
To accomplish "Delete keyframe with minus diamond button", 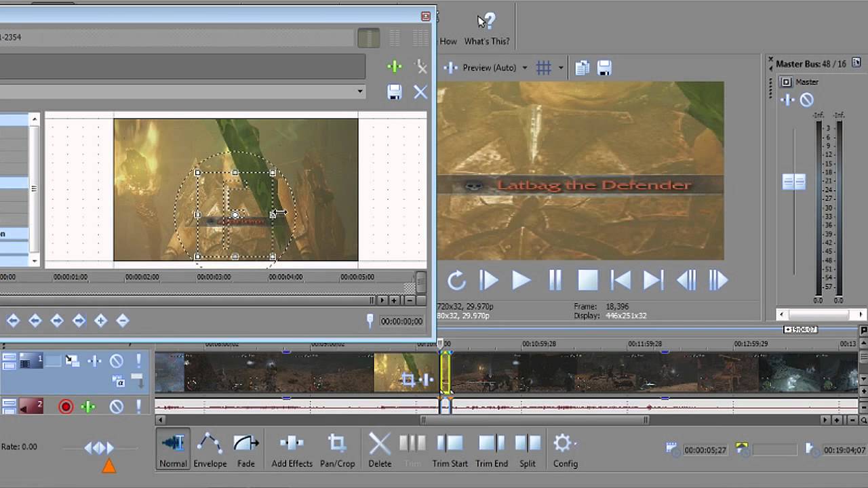I will [123, 321].
